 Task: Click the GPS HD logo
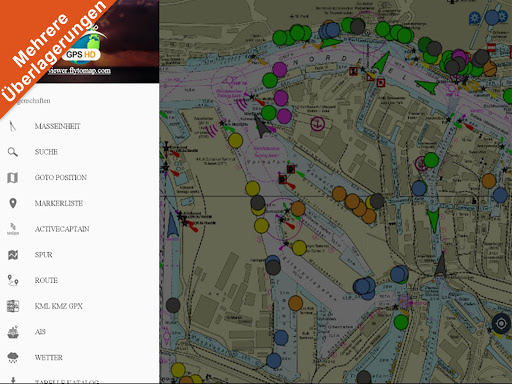(x=81, y=54)
